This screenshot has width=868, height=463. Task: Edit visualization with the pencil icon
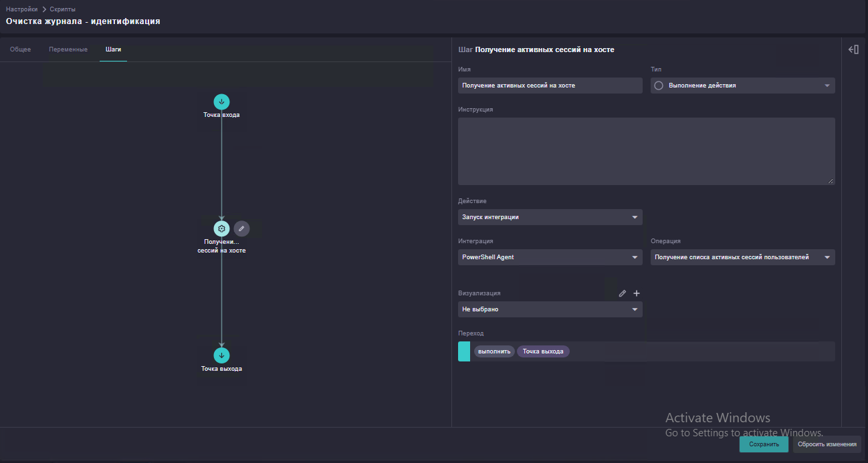point(623,293)
